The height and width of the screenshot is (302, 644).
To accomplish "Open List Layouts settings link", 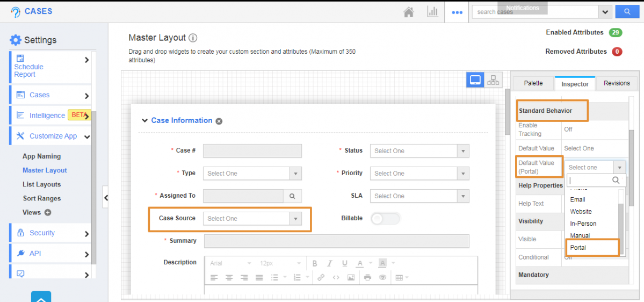I will pyautogui.click(x=41, y=184).
